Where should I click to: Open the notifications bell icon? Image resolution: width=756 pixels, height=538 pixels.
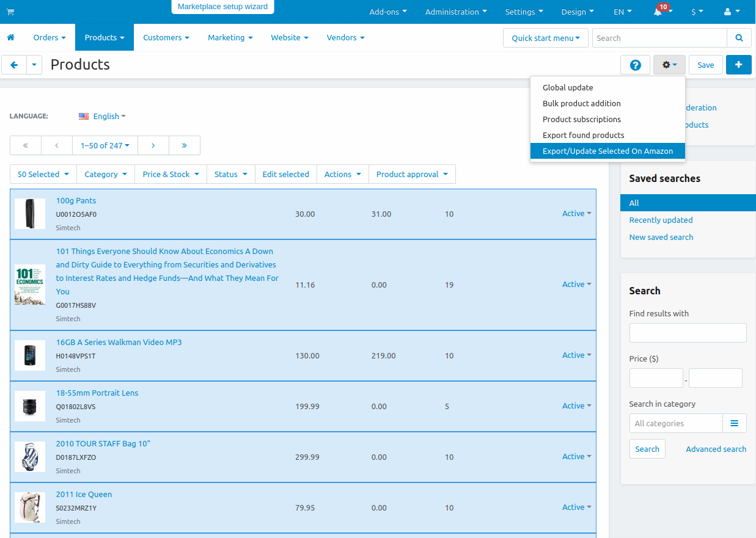coord(658,12)
